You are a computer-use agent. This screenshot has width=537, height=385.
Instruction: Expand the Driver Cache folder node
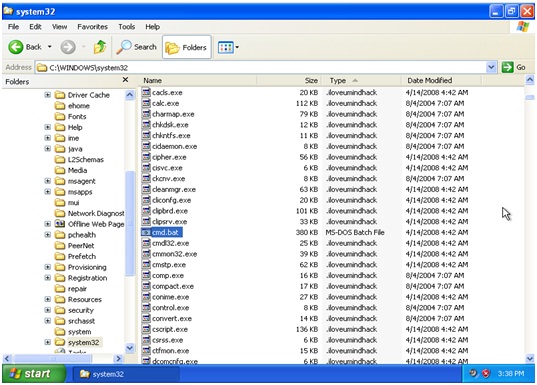pyautogui.click(x=48, y=95)
